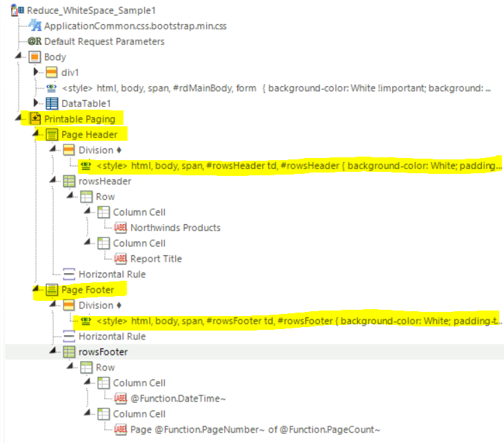The image size is (504, 443).
Task: Click the Page Footer icon
Action: (52, 290)
